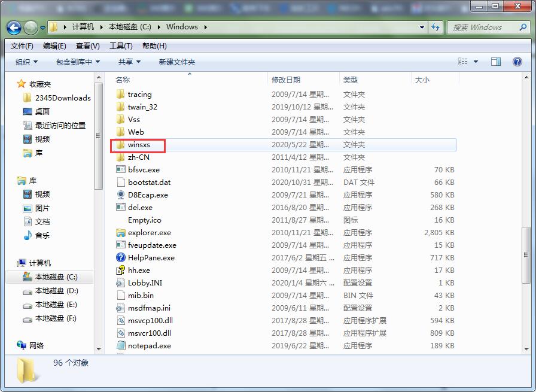Select the Web folder icon
Image resolution: width=536 pixels, height=392 pixels.
coord(120,132)
